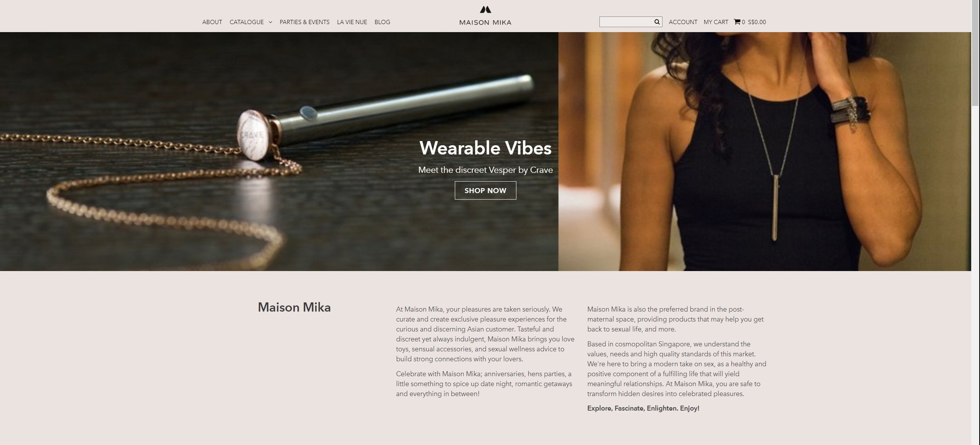Expand the Catalogue dropdown chevron
Viewport: 980px width, 445px height.
[270, 22]
